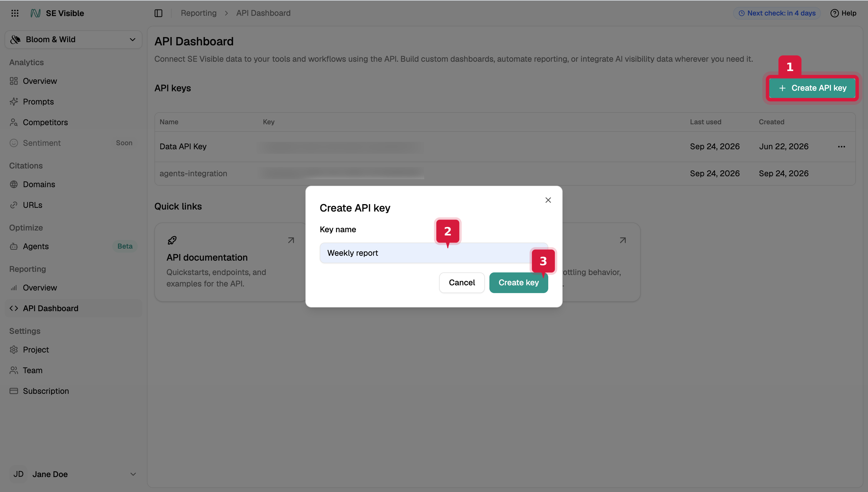The image size is (868, 492).
Task: Click the Last used column header
Action: pyautogui.click(x=706, y=122)
